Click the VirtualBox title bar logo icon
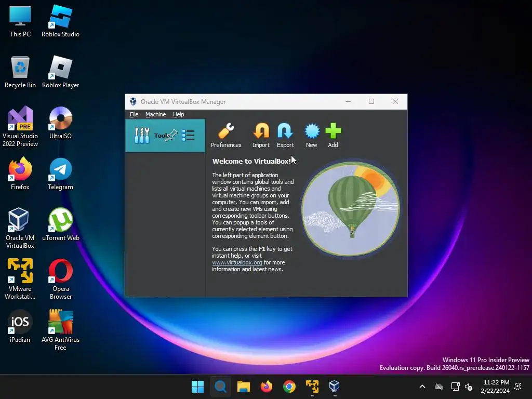This screenshot has height=399, width=532. coord(134,101)
